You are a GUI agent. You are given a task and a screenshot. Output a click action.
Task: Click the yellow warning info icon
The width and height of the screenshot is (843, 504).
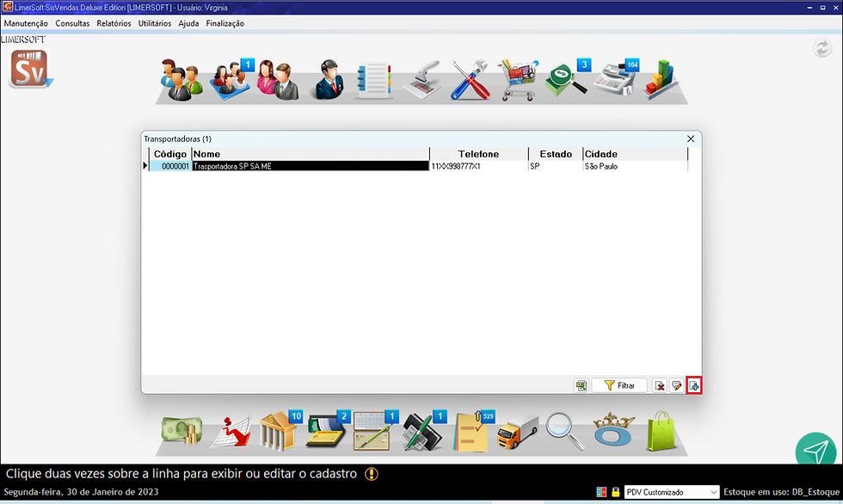(x=372, y=474)
